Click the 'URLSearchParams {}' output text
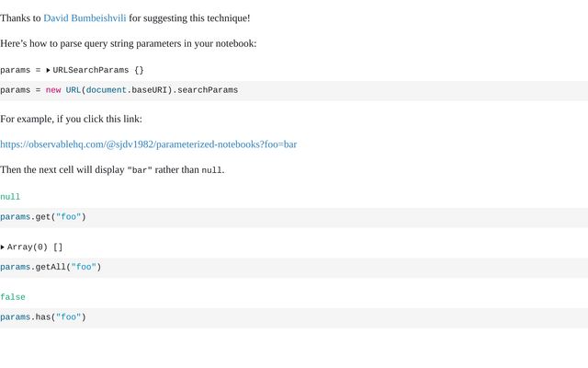 click(98, 70)
